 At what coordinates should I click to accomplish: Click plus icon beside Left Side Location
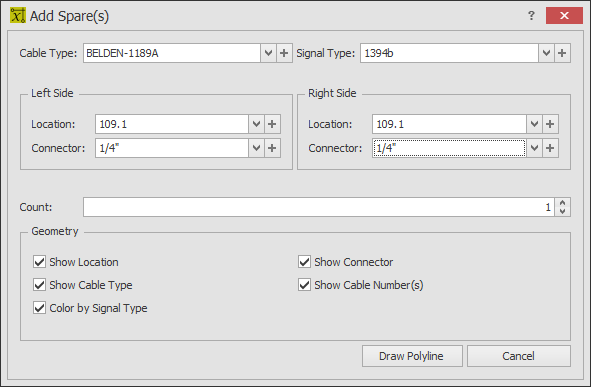point(272,124)
